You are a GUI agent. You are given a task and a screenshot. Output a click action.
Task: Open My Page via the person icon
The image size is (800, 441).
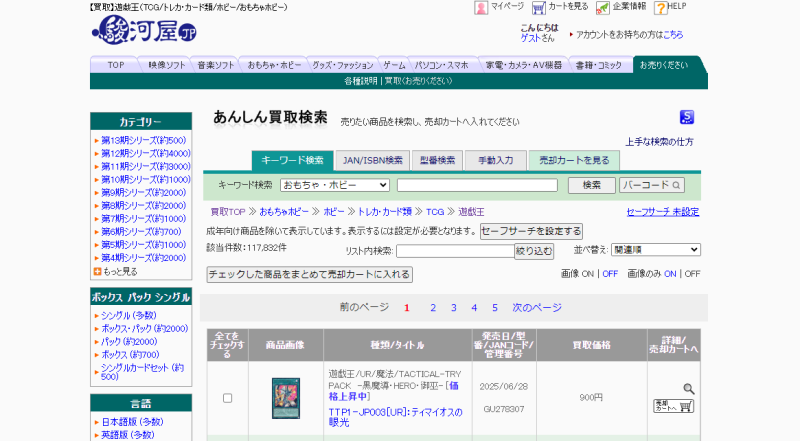tap(480, 7)
